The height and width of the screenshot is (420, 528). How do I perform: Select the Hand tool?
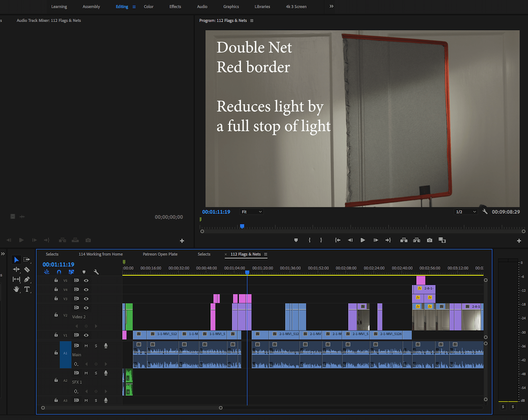point(16,289)
